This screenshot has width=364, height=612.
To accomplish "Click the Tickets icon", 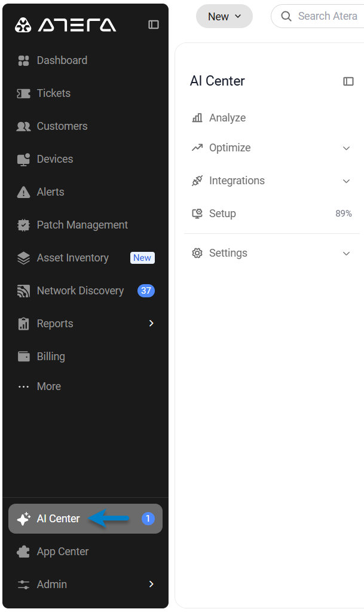I will 23,93.
